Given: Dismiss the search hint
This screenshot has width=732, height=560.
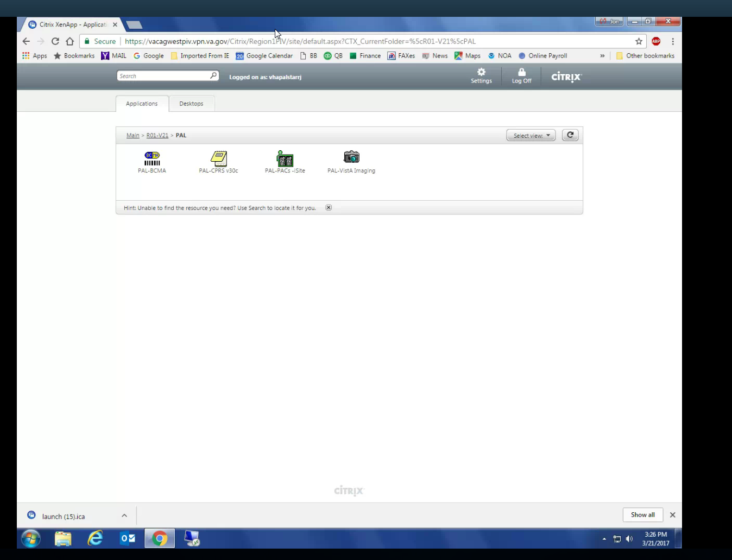Looking at the screenshot, I should [x=329, y=207].
